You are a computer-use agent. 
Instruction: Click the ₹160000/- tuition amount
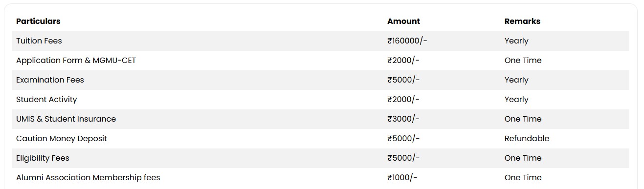pyautogui.click(x=407, y=41)
